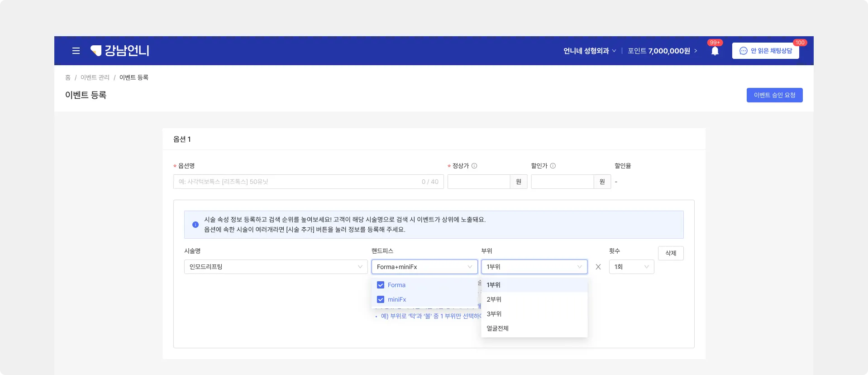Open the 언니네 성형외과 hospital selector
The height and width of the screenshot is (375, 868).
(589, 51)
